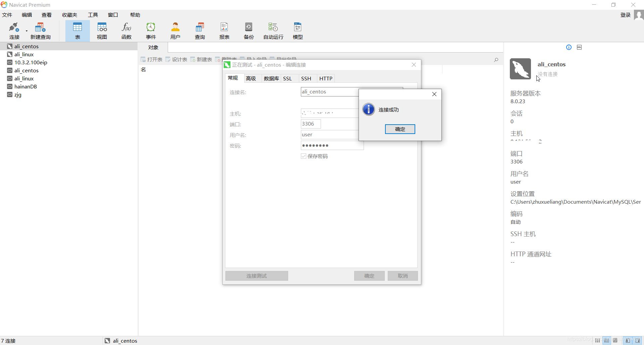Click the 用户名 field containing user
The height and width of the screenshot is (345, 644).
point(330,135)
